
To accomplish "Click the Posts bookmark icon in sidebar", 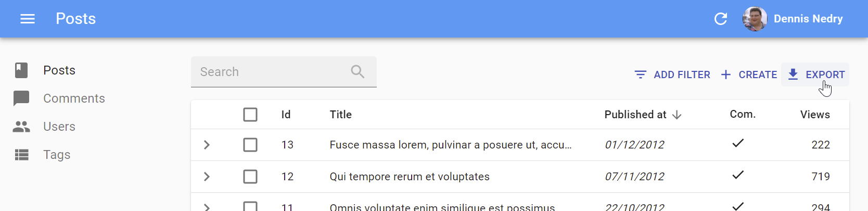I will point(21,70).
